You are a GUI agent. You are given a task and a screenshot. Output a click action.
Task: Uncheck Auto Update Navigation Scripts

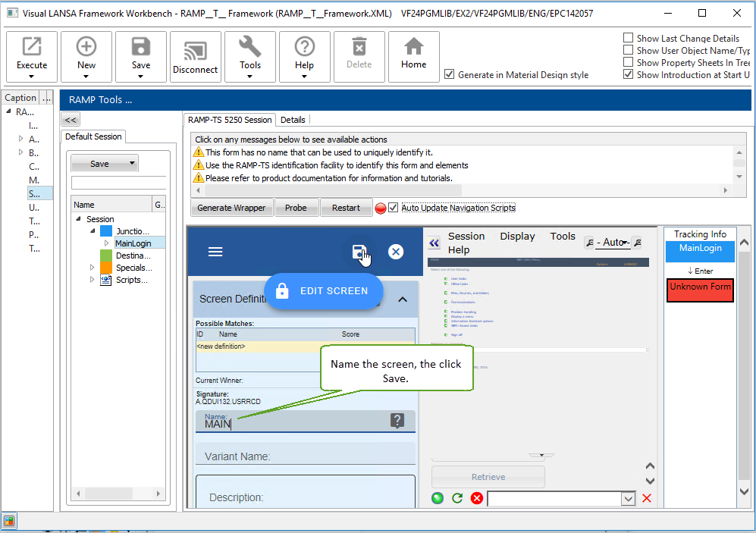393,208
